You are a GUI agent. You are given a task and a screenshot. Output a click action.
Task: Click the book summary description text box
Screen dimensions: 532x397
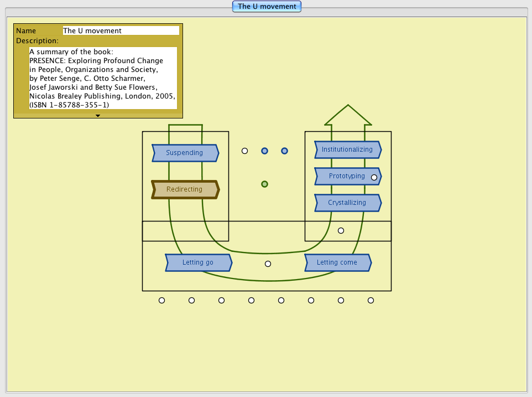point(103,78)
